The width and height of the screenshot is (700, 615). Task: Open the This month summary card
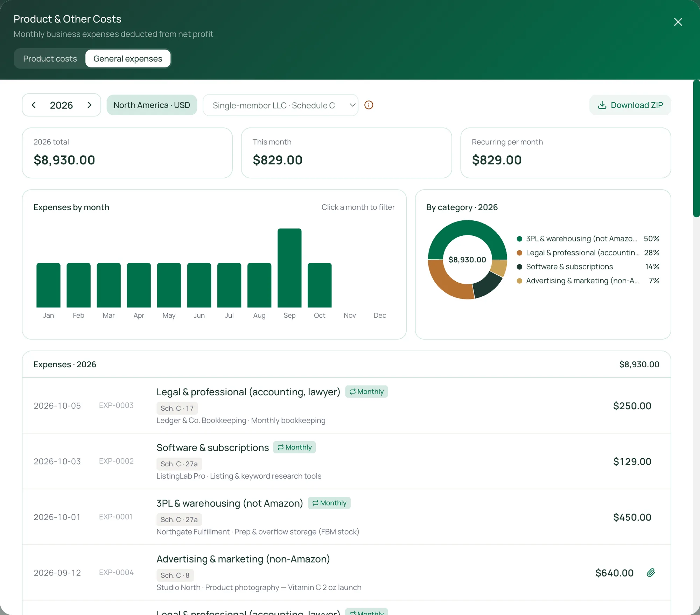346,153
